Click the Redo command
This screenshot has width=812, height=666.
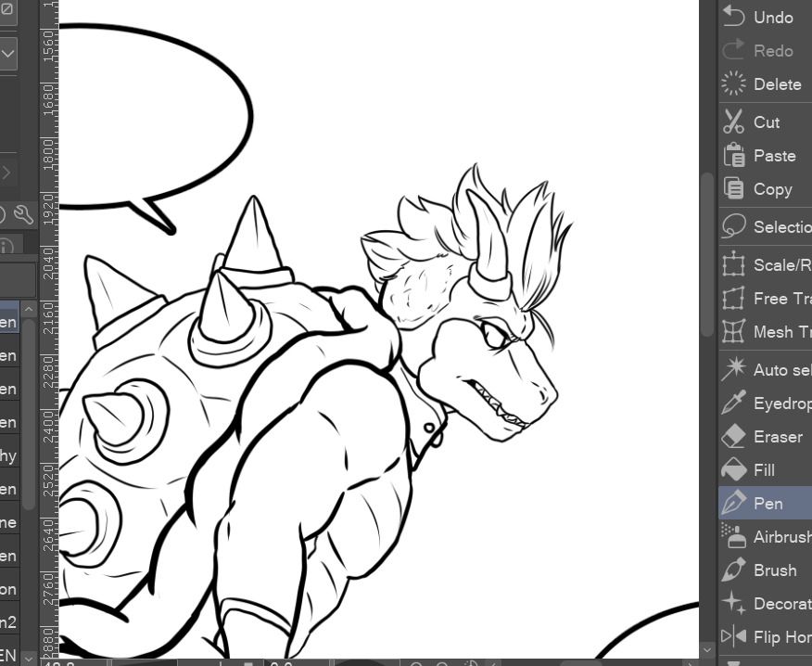766,51
